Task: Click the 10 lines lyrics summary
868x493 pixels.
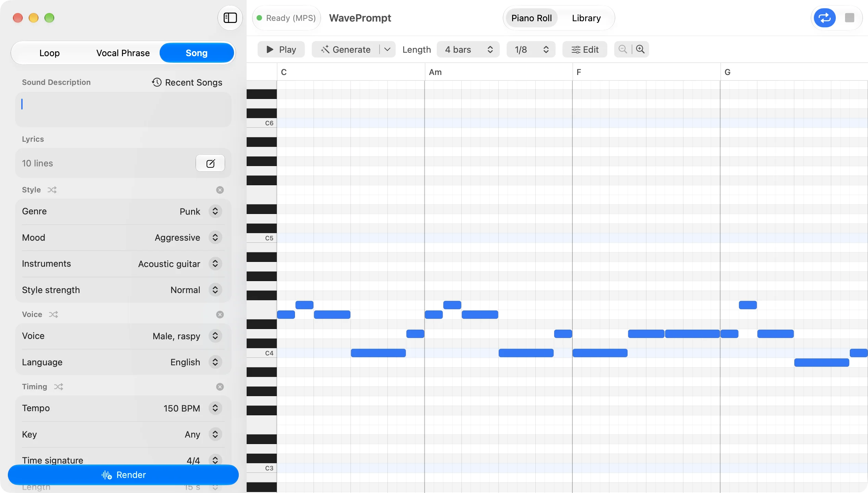Action: pos(37,163)
